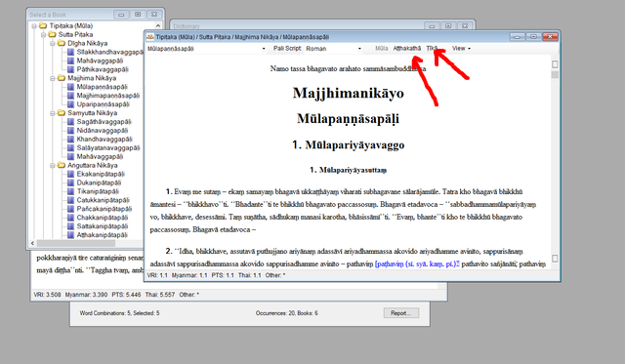Click 'Thai: 1.1' in the status bar

click(x=250, y=275)
